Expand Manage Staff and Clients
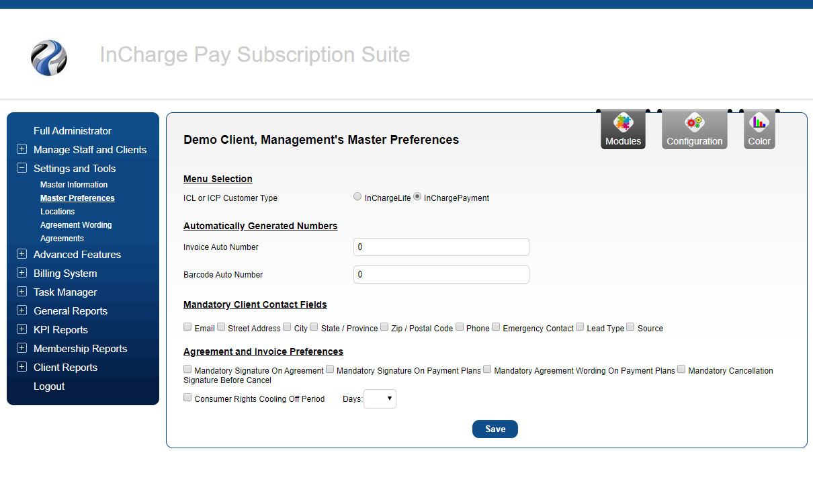Image resolution: width=813 pixels, height=504 pixels. (x=22, y=149)
